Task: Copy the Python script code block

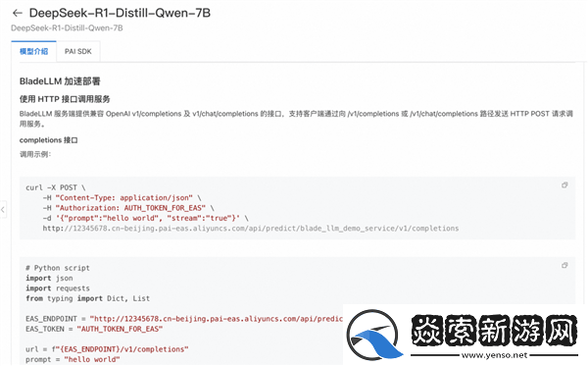Action: coord(564,265)
